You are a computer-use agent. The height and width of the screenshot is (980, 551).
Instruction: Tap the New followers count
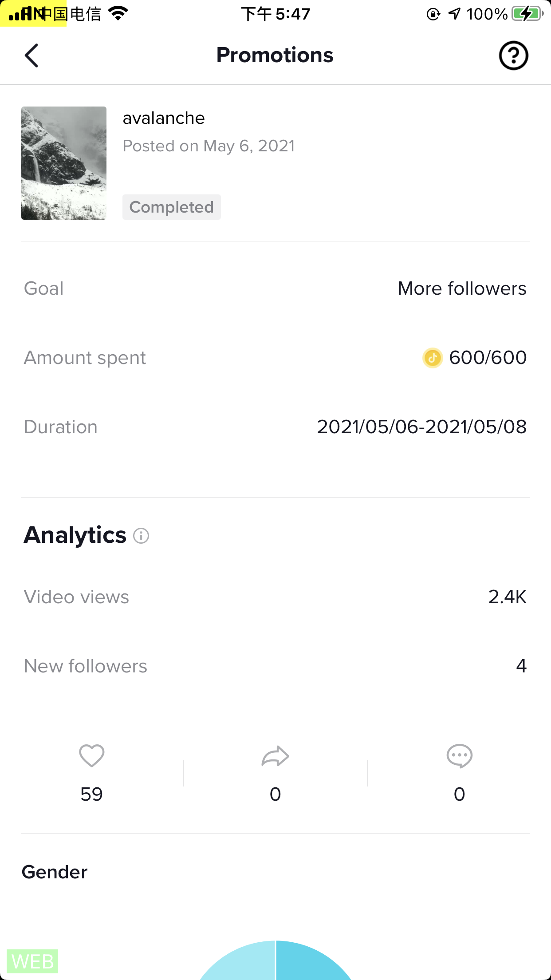(521, 666)
